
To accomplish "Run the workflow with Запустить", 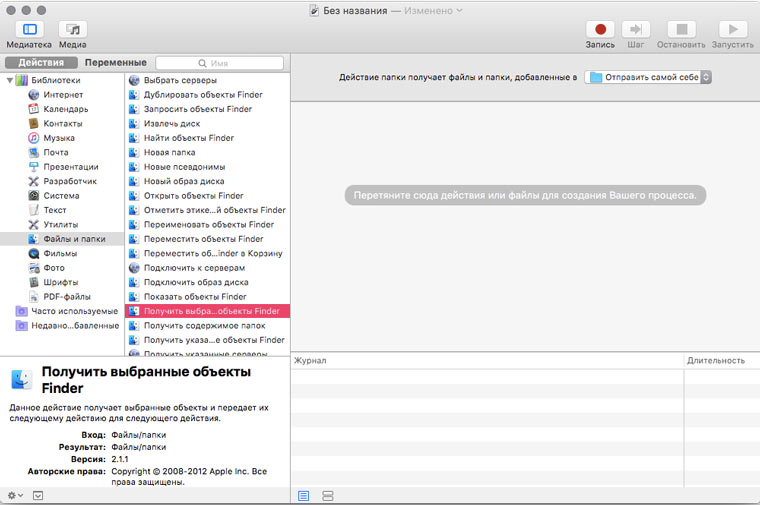I will [732, 30].
